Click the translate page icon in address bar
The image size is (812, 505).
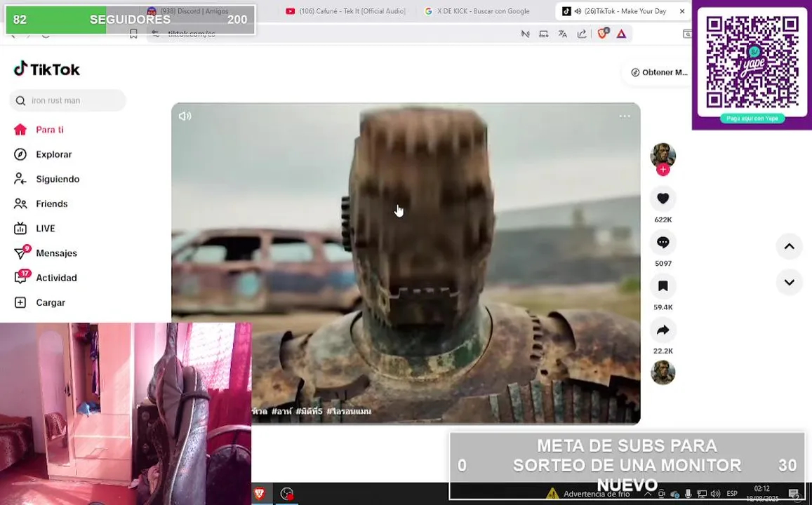click(x=562, y=34)
